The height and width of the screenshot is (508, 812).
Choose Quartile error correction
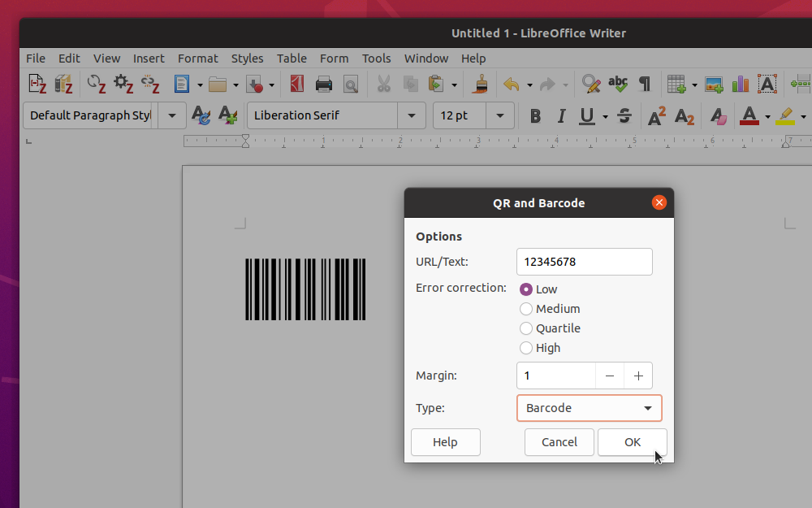coord(525,328)
